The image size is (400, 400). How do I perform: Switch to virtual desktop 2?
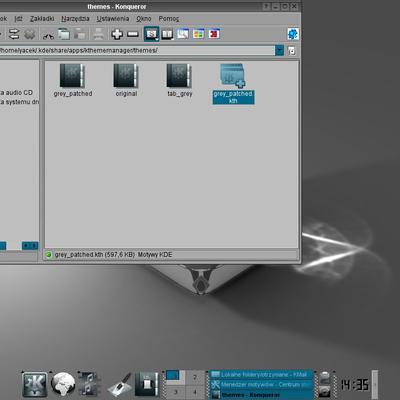pos(195,377)
